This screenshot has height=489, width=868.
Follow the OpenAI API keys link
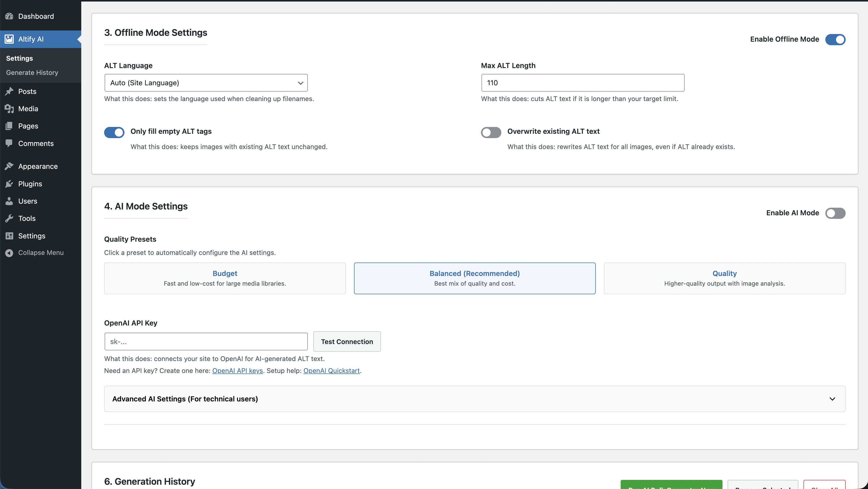pyautogui.click(x=237, y=370)
